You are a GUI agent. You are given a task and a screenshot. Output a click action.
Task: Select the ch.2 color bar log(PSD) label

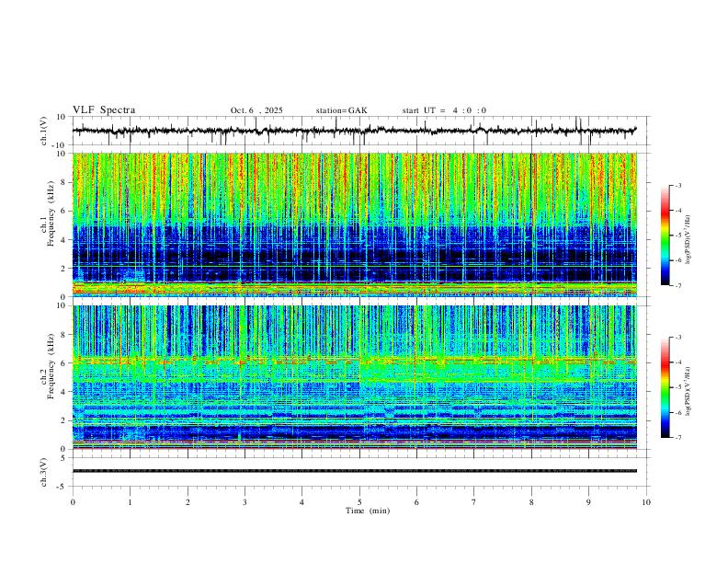pyautogui.click(x=688, y=391)
